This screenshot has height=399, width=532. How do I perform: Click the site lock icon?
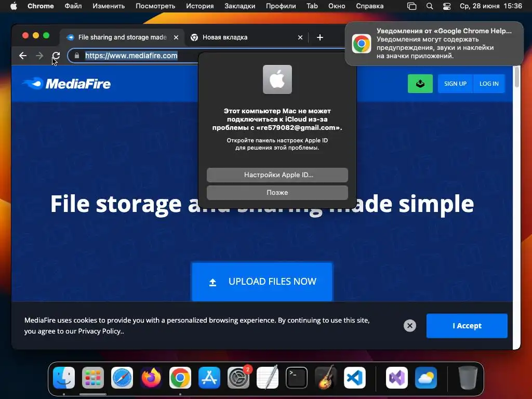coord(77,56)
